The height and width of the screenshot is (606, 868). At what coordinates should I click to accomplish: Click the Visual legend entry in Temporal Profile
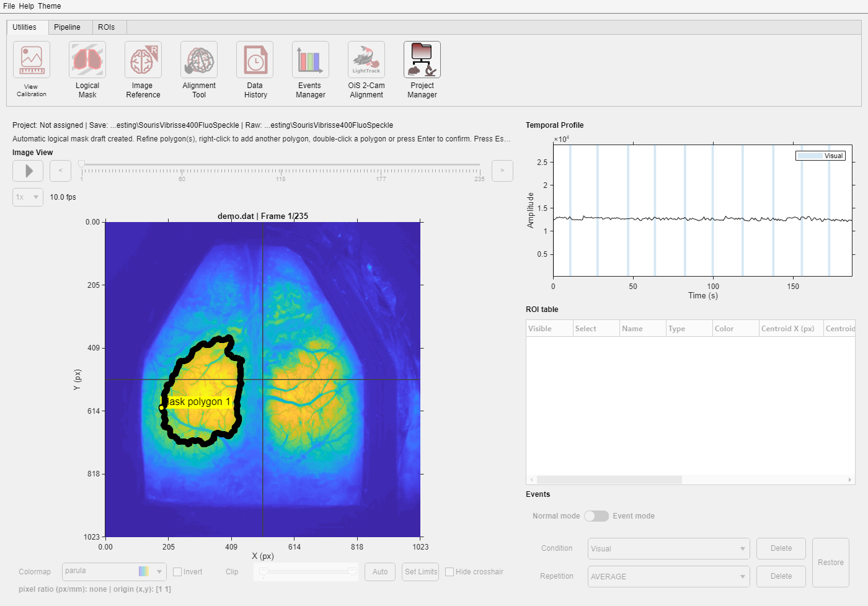(x=820, y=156)
